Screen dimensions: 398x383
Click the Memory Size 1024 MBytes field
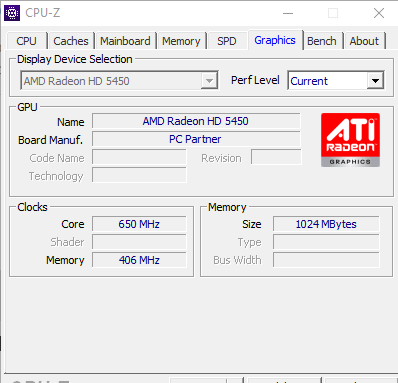click(x=326, y=224)
